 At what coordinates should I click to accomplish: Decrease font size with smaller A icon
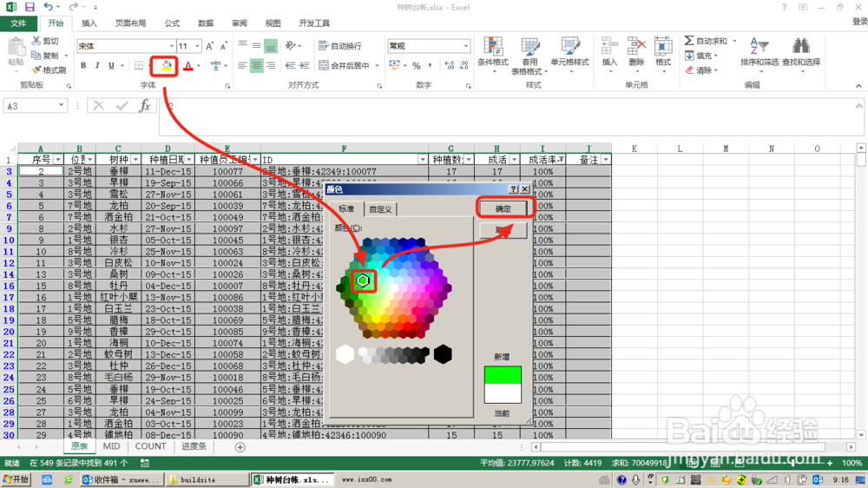pyautogui.click(x=224, y=46)
